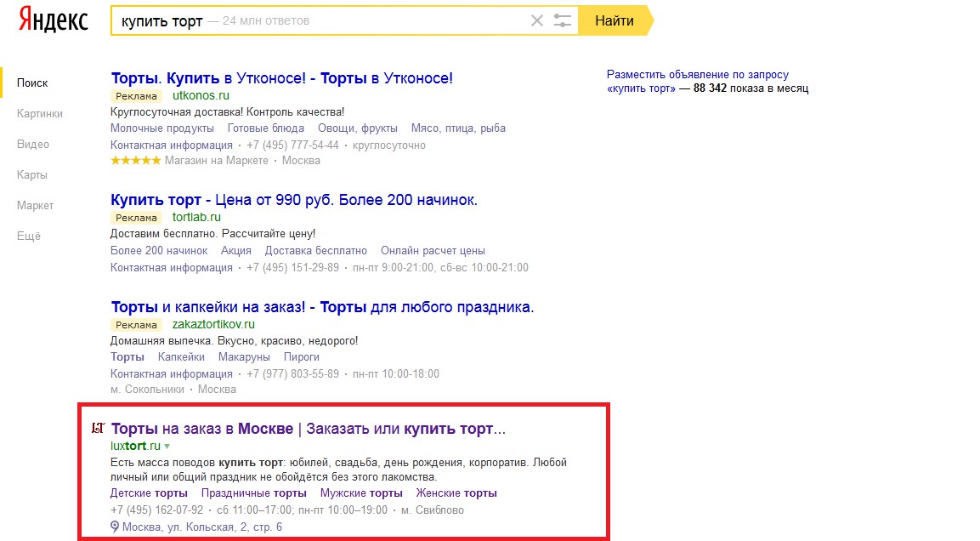Open zakaztortikov Контактная информация link
This screenshot has width=980, height=541.
point(171,374)
